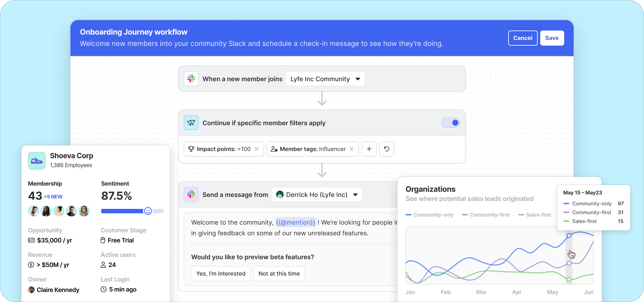Open the Lyfe Inc Community dropdown
Image resolution: width=644 pixels, height=302 pixels.
pos(325,79)
